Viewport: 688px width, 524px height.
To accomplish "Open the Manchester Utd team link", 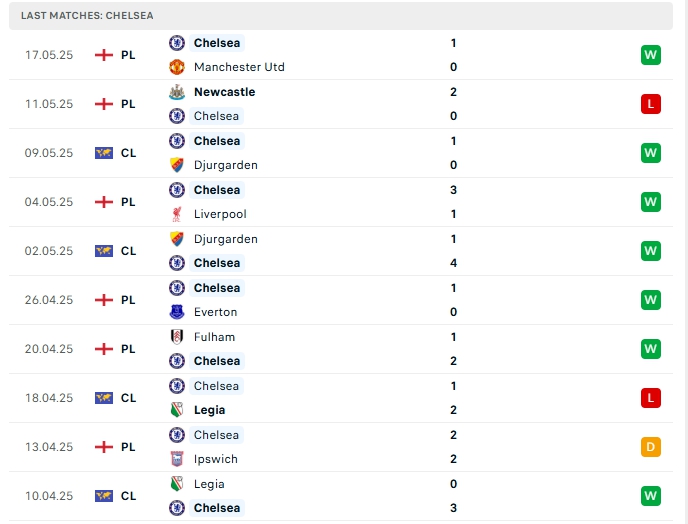I will tap(239, 67).
